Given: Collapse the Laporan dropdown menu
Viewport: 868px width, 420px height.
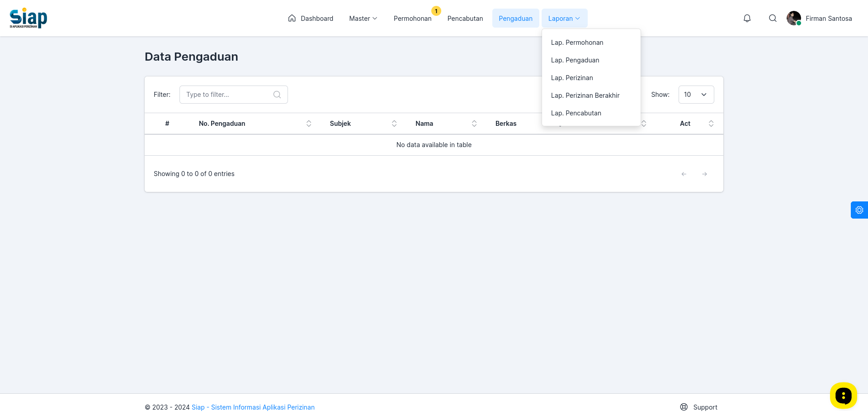Looking at the screenshot, I should coord(564,18).
